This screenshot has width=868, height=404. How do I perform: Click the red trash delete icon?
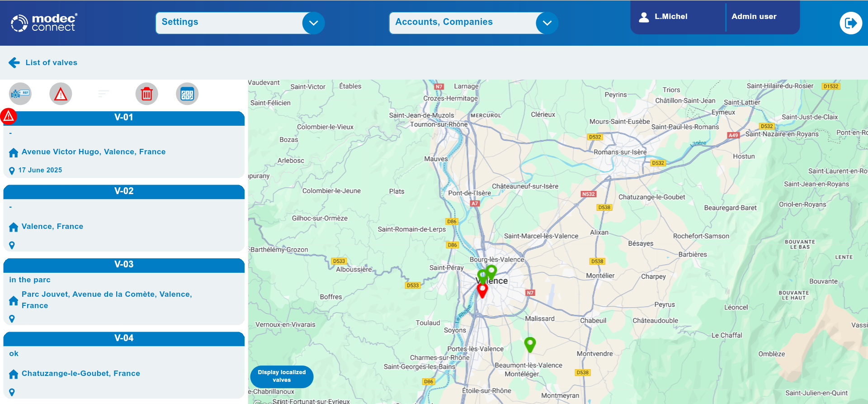(146, 94)
